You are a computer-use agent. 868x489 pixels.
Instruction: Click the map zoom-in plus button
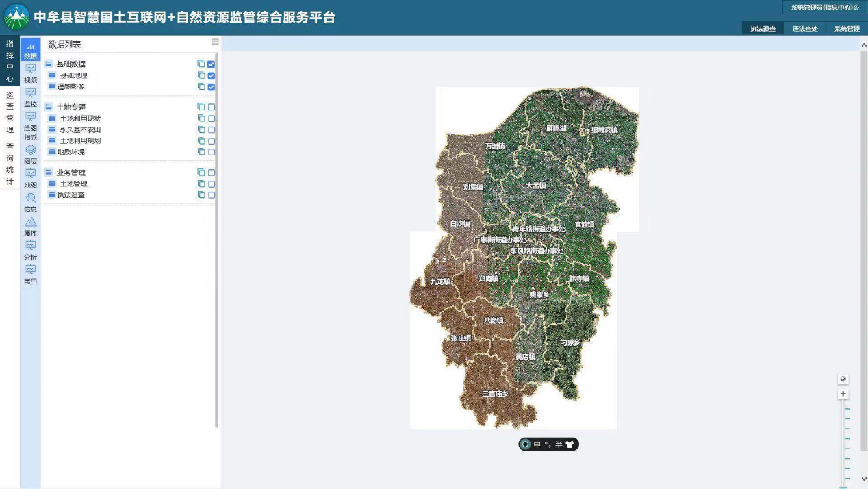(843, 394)
